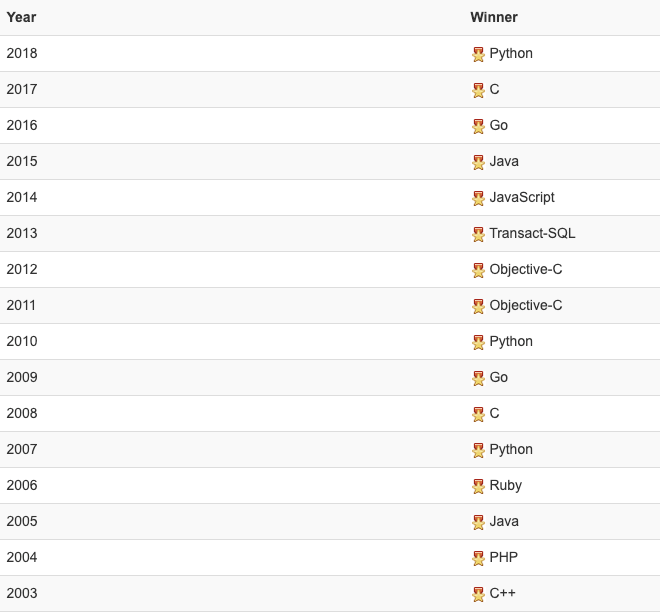The image size is (660, 615).
Task: Click the medal icon next to Transact-SQL
Action: (478, 234)
